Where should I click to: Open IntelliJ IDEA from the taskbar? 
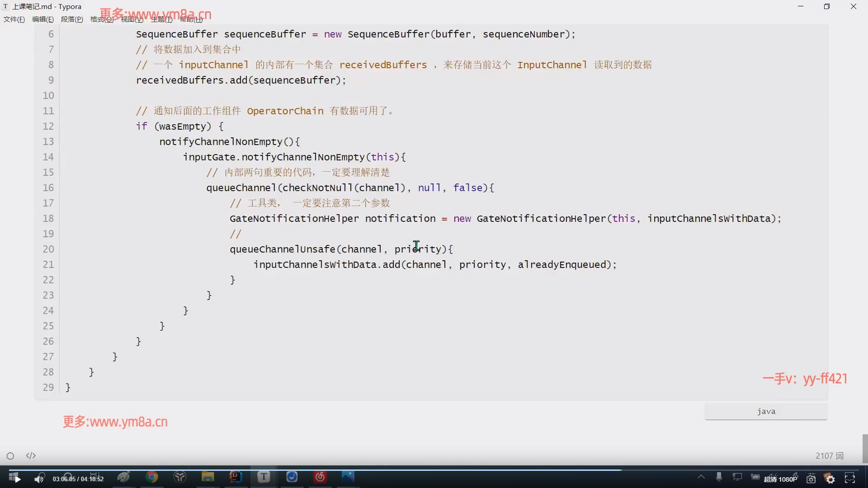click(x=236, y=477)
